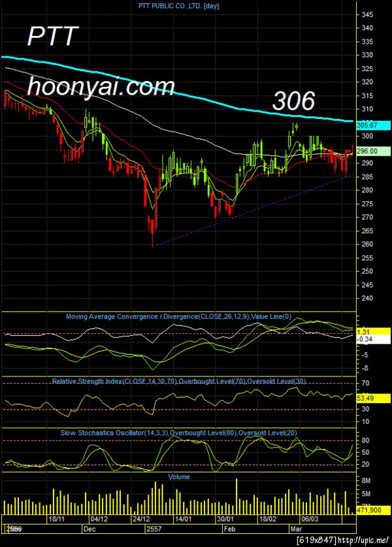Click the 06/03 date marker
The width and height of the screenshot is (392, 547).
310,519
